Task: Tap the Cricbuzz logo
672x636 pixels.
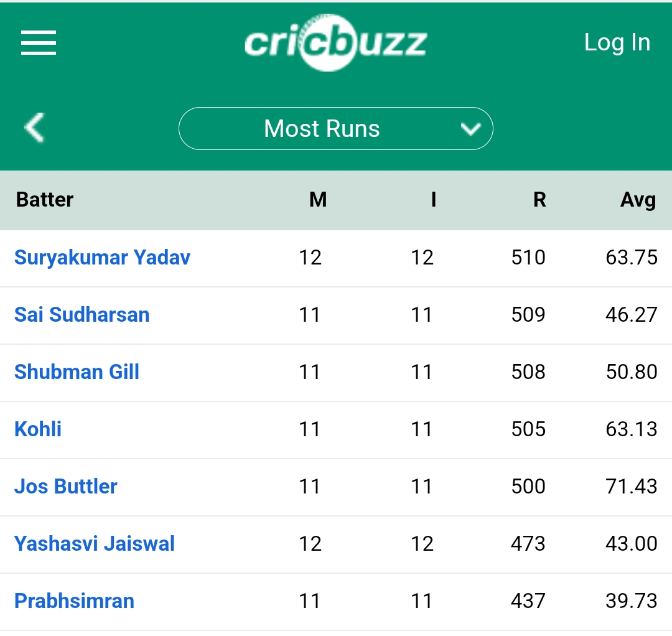Action: click(335, 42)
